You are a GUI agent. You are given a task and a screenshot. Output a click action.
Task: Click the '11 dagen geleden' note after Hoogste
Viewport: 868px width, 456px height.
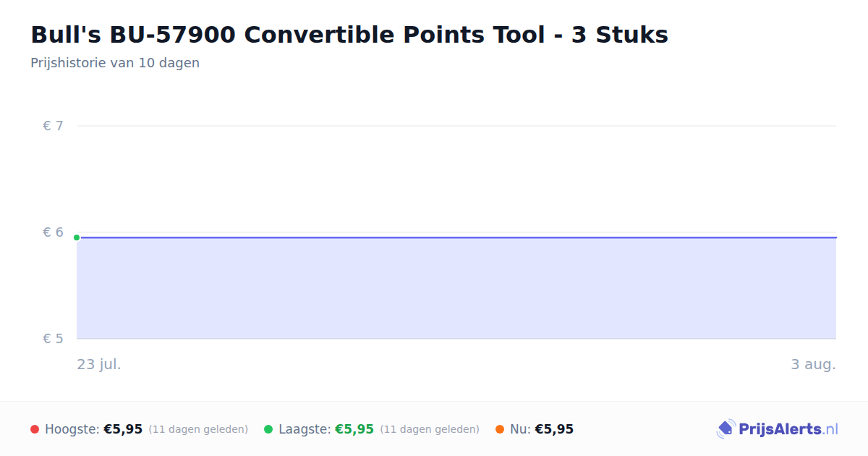pyautogui.click(x=198, y=429)
